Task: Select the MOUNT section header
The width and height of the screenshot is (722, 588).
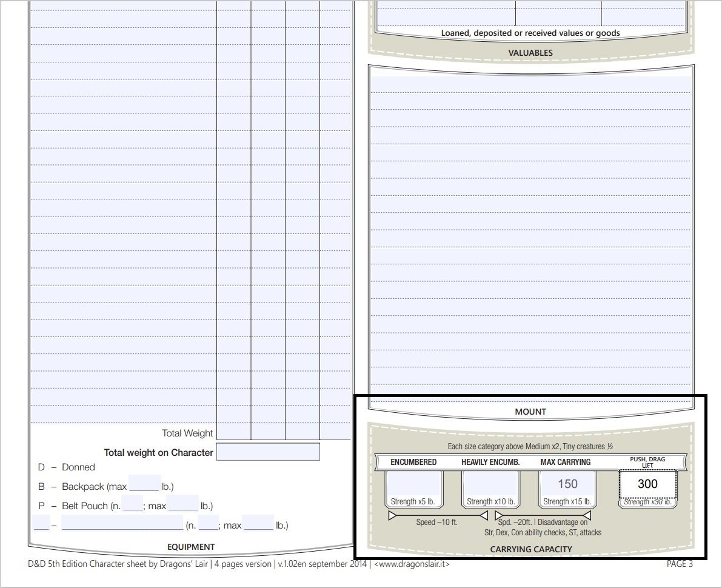Action: coord(530,411)
